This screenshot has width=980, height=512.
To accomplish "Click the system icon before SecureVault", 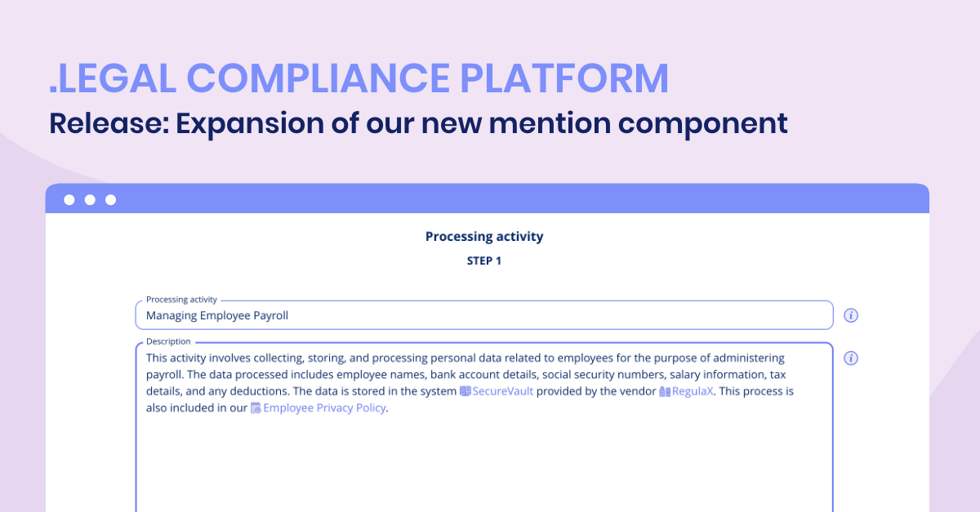I will coord(465,391).
